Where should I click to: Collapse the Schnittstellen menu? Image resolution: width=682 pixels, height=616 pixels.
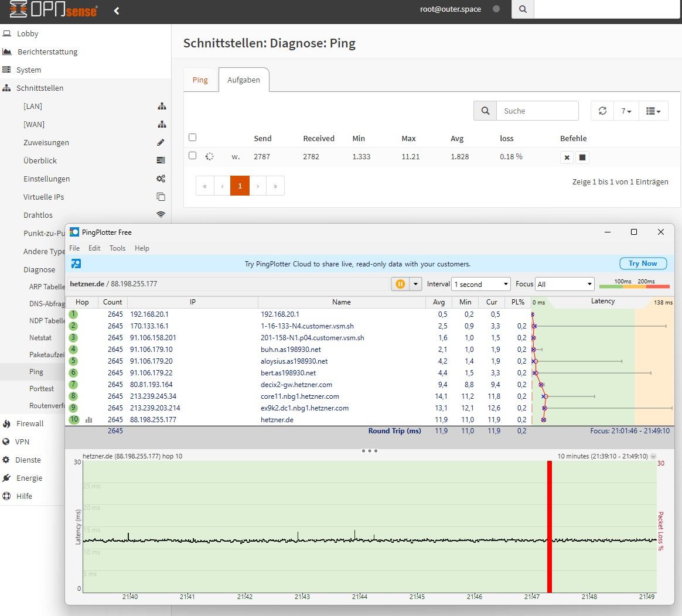click(x=40, y=88)
